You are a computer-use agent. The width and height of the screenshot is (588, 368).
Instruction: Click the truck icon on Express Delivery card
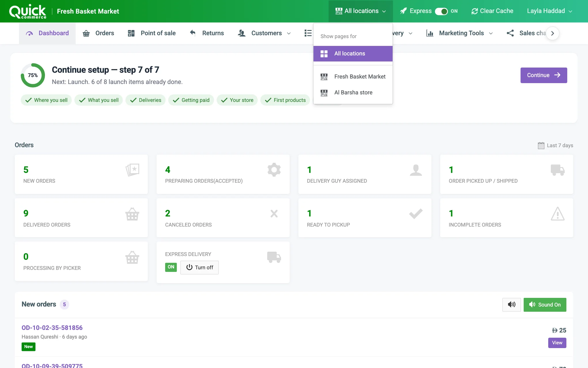click(274, 257)
